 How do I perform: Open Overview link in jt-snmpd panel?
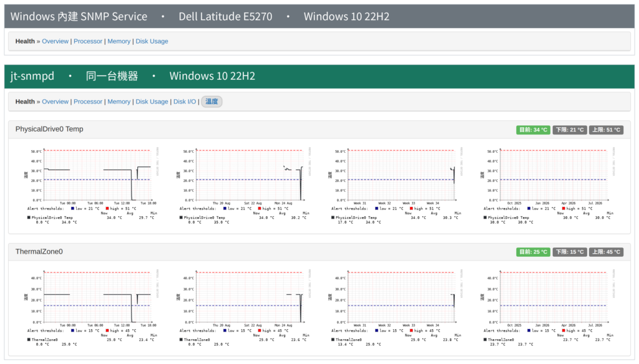(x=55, y=102)
